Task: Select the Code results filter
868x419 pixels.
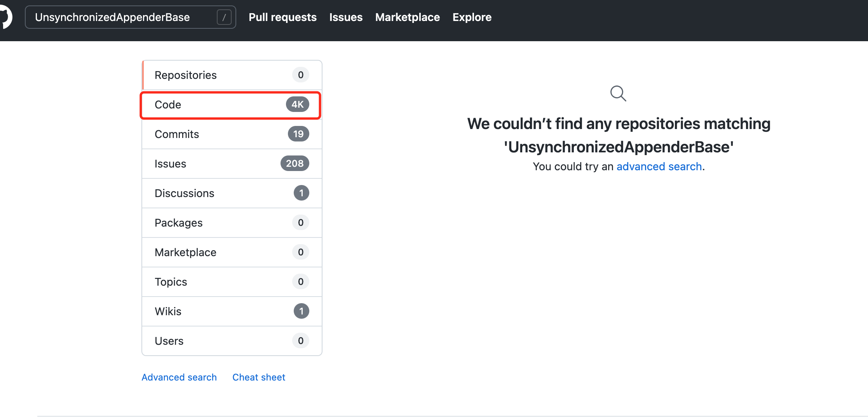Action: (232, 105)
